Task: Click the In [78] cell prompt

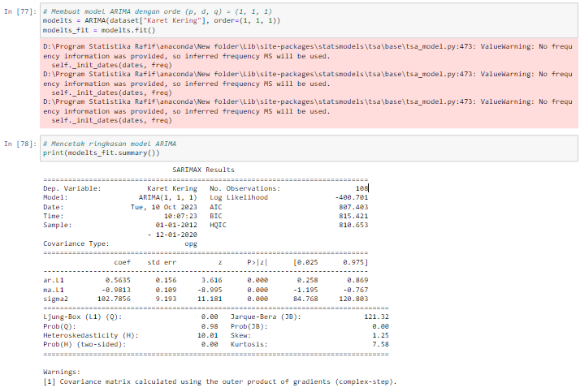Action: pyautogui.click(x=20, y=144)
